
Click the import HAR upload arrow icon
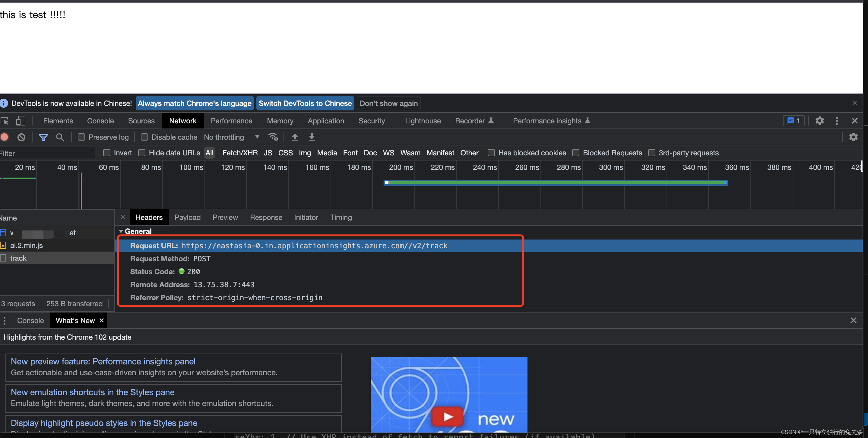tap(295, 137)
